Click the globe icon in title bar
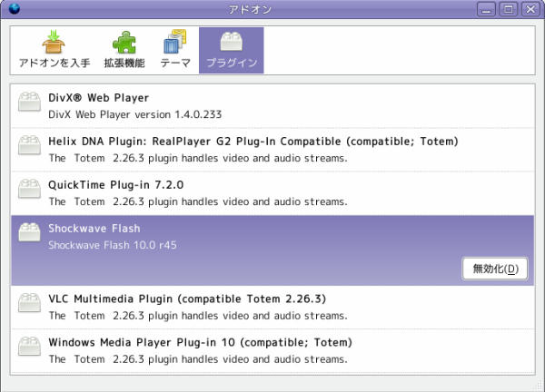The width and height of the screenshot is (545, 392). 15,8
